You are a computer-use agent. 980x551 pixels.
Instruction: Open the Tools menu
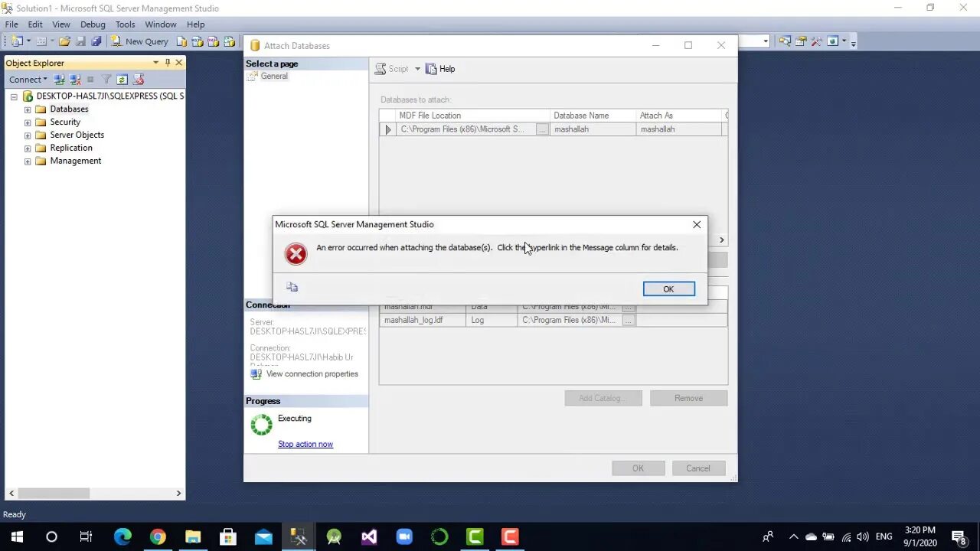[126, 24]
